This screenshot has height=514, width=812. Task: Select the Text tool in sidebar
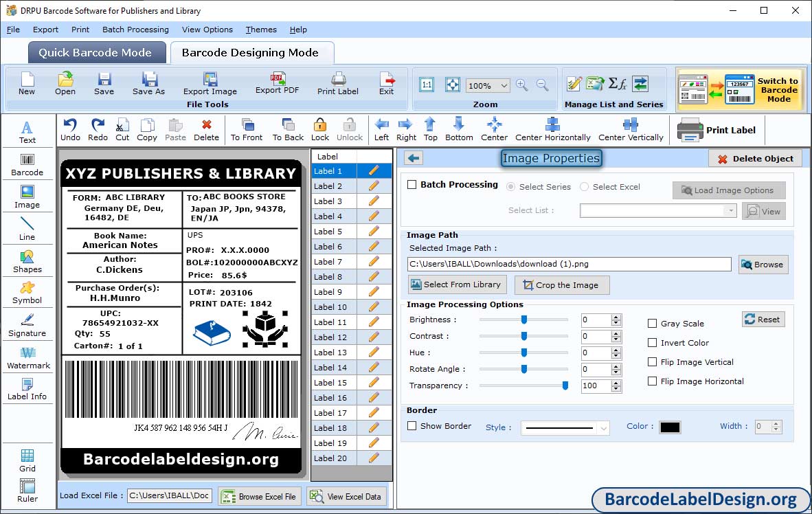(27, 132)
